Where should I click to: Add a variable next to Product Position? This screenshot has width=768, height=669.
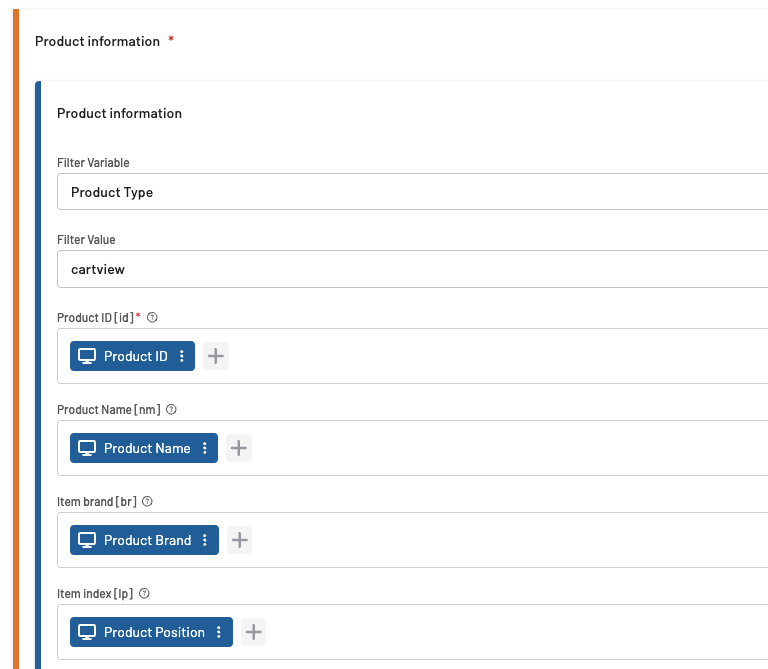click(253, 632)
